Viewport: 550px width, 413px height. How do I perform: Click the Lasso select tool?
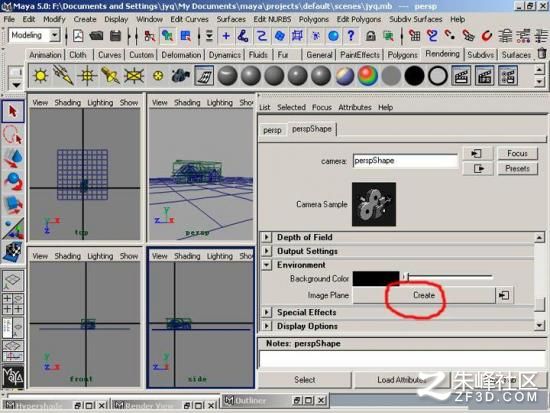coord(13,135)
